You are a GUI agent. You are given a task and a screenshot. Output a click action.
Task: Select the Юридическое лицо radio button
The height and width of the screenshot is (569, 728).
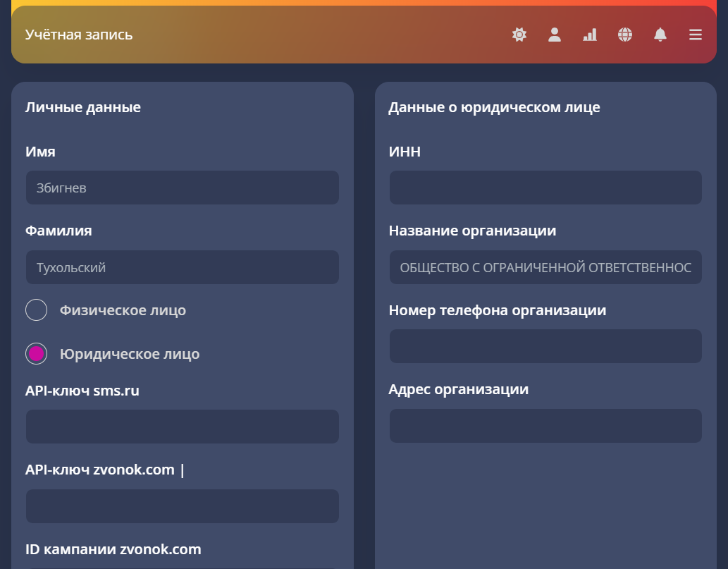(x=36, y=354)
